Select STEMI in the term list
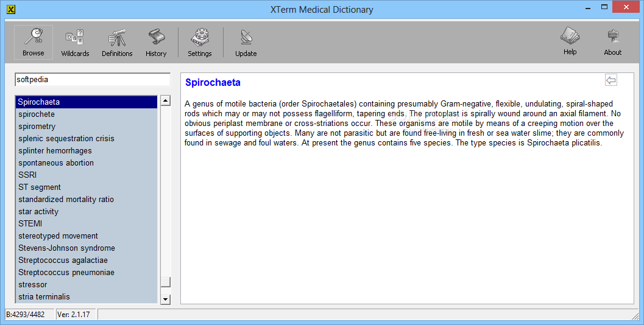644x325 pixels. (87, 223)
